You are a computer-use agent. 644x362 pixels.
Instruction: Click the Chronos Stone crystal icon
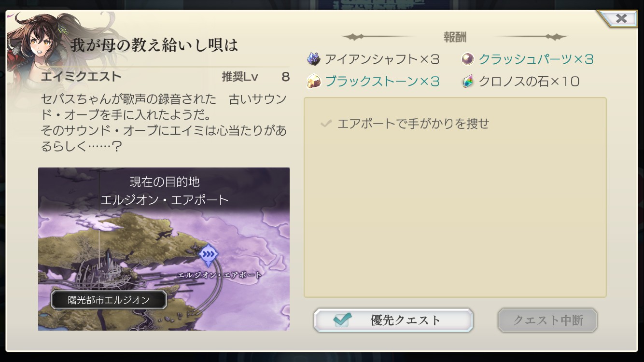[467, 81]
